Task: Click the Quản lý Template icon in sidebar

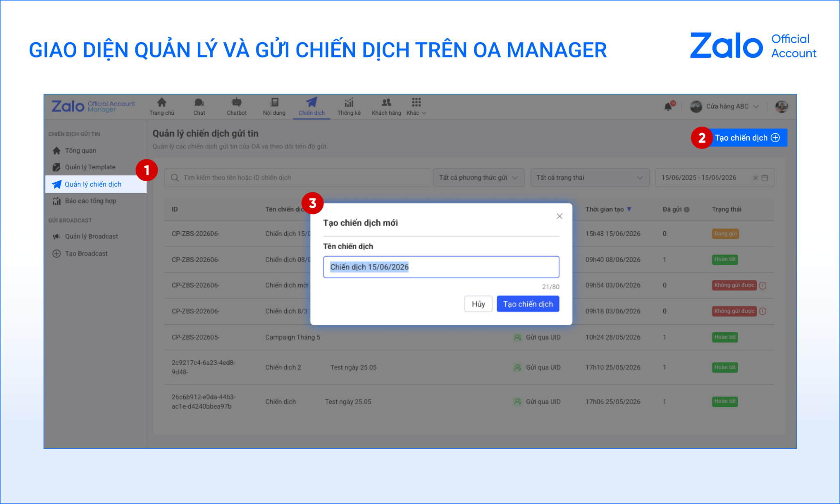Action: coord(57,167)
